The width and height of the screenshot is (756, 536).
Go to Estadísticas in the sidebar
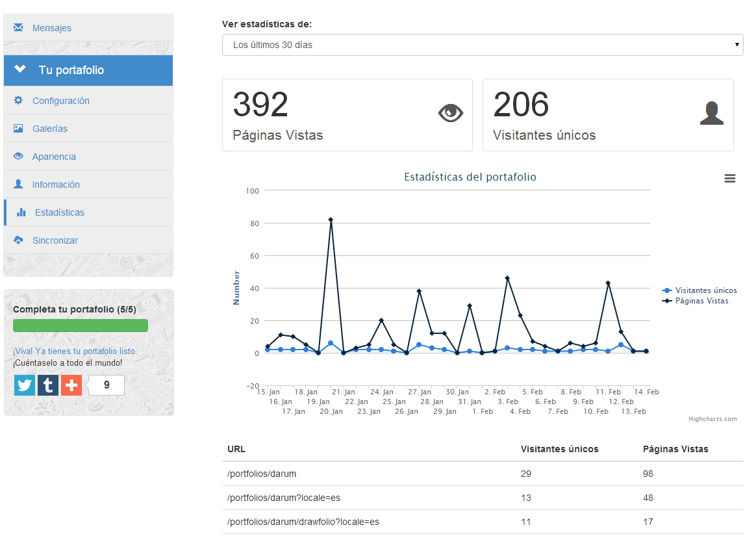[59, 212]
